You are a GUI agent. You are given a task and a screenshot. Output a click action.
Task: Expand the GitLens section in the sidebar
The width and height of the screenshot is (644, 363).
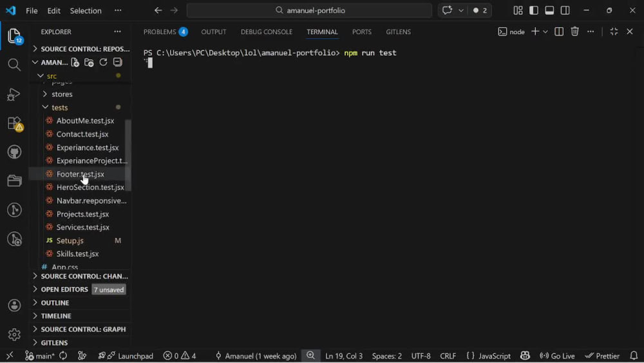(x=81, y=342)
